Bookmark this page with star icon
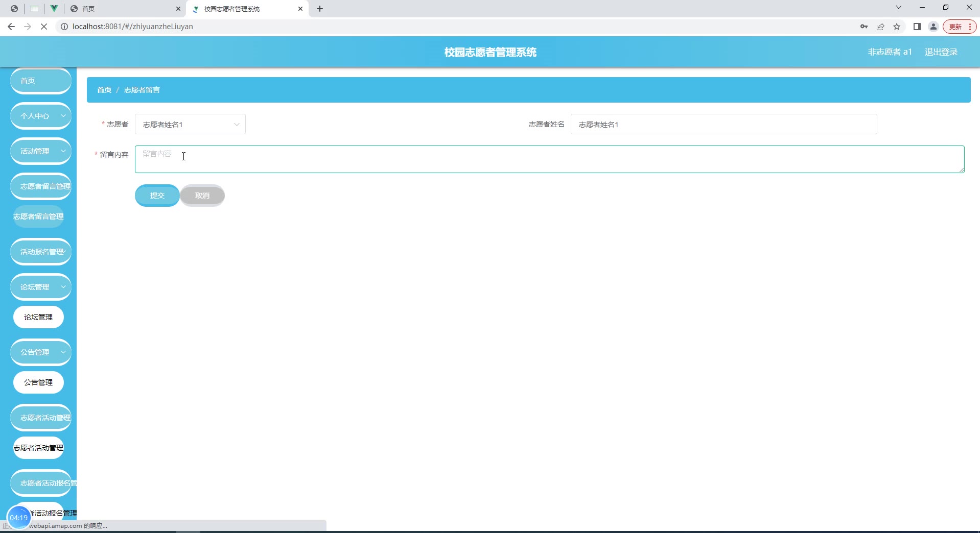Viewport: 980px width, 533px height. [897, 27]
